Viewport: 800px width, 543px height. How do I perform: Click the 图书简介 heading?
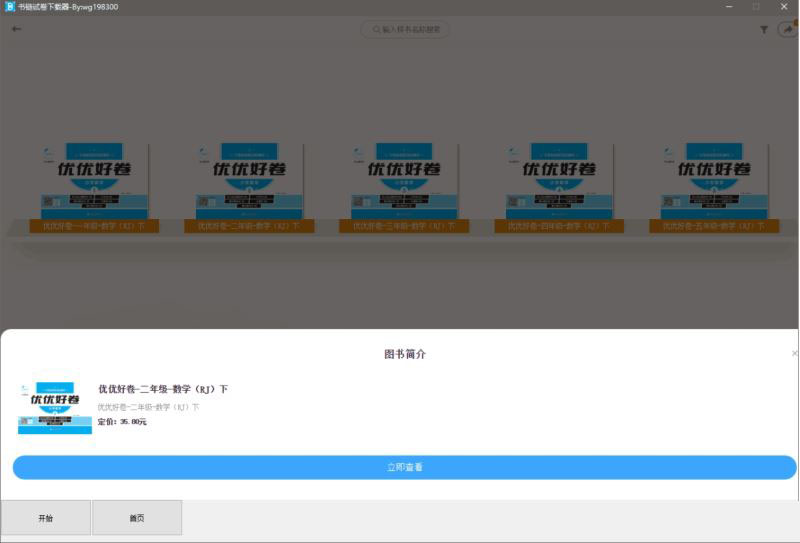(405, 354)
